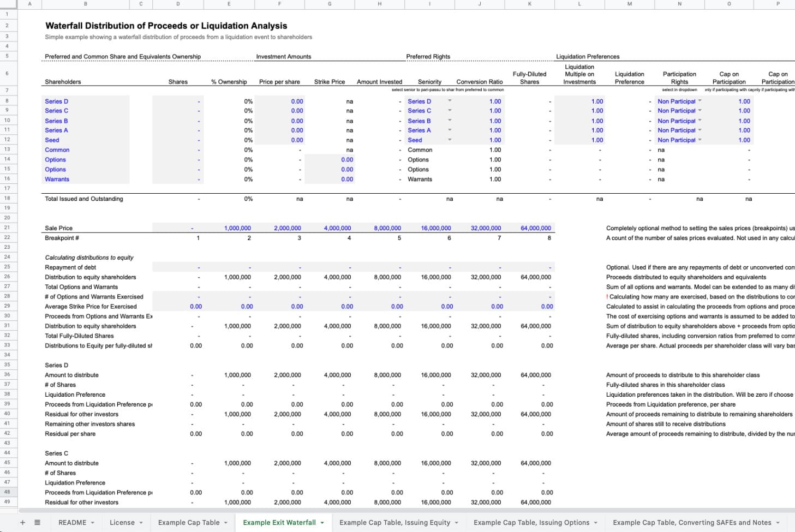This screenshot has width=795, height=532.
Task: Select the column F header
Action: 279,4
